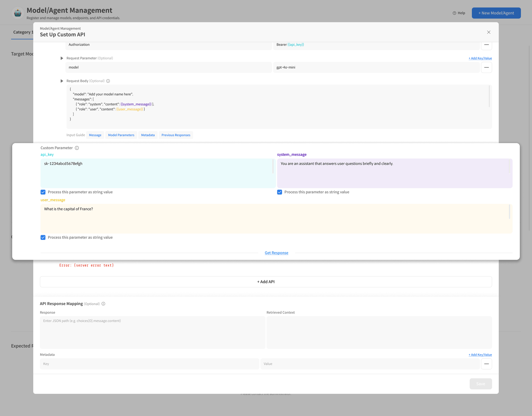
Task: Close the Set Up Custom API dialog
Action: click(488, 32)
